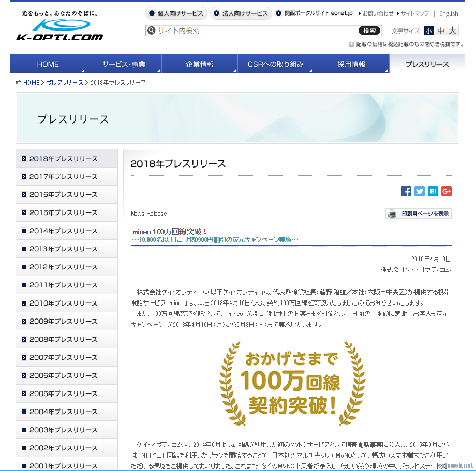Share the press release on Google+
The height and width of the screenshot is (471, 476).
(x=446, y=191)
